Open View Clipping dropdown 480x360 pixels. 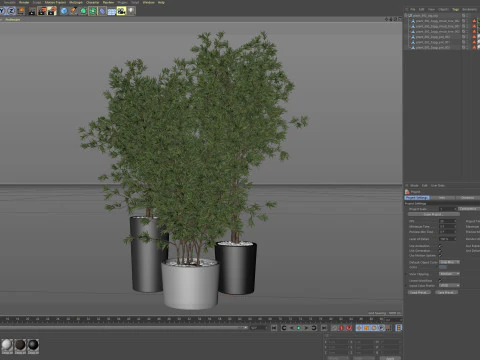click(x=449, y=274)
